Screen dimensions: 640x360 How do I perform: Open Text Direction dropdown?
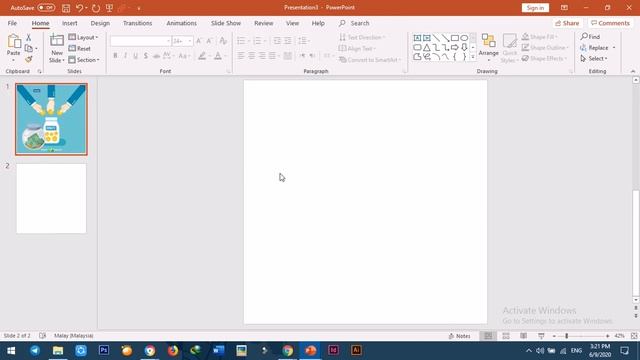[x=362, y=37]
